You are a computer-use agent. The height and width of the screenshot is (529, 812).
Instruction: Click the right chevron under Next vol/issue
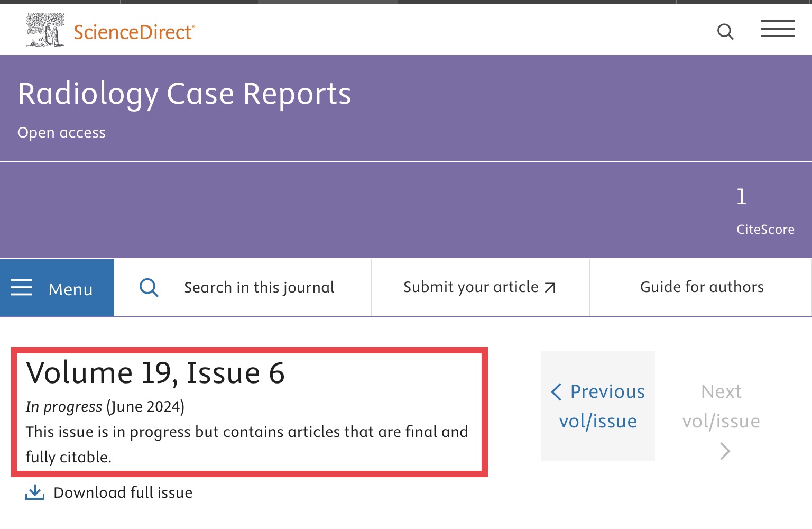pos(725,451)
